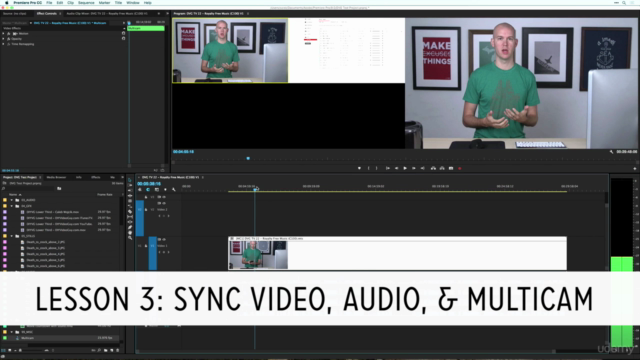Select the Slip tool
640x360 pixels.
click(130, 217)
